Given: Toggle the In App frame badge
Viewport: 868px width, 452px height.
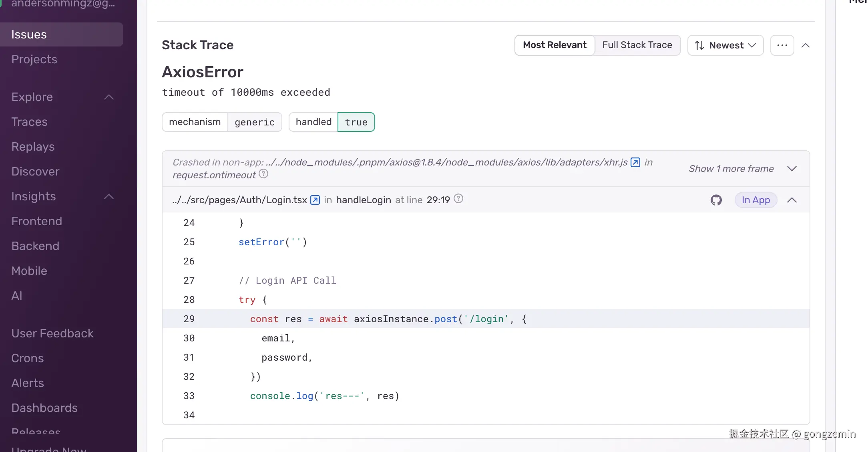Looking at the screenshot, I should click(755, 200).
